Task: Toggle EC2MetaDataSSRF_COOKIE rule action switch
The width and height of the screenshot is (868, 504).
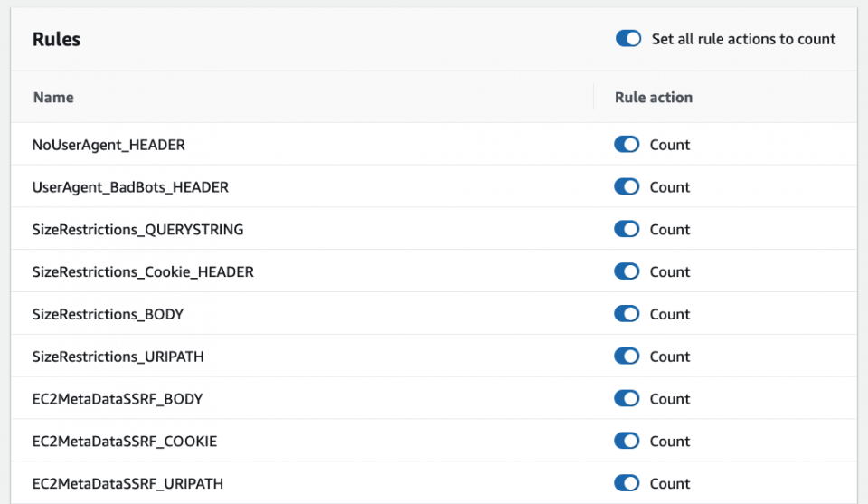Action: [627, 441]
